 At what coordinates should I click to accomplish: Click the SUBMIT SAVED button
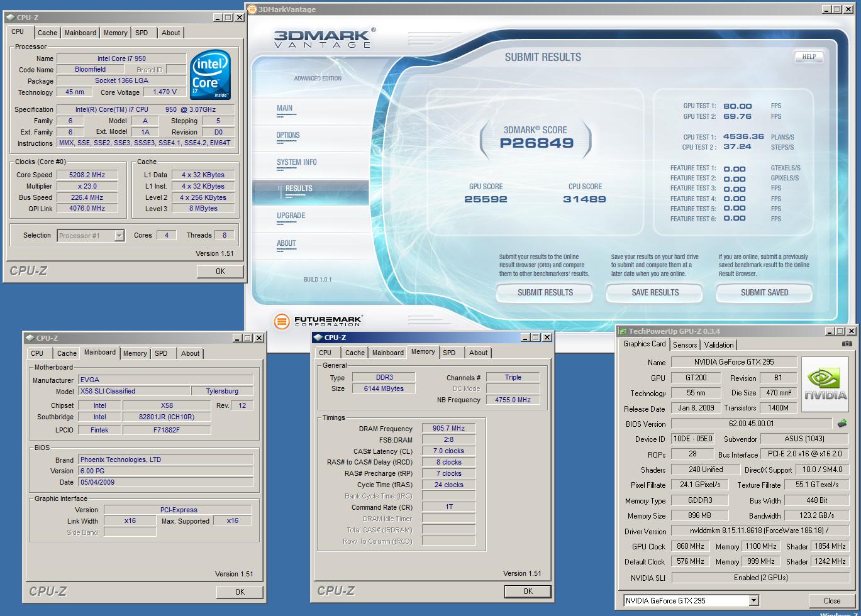point(764,292)
